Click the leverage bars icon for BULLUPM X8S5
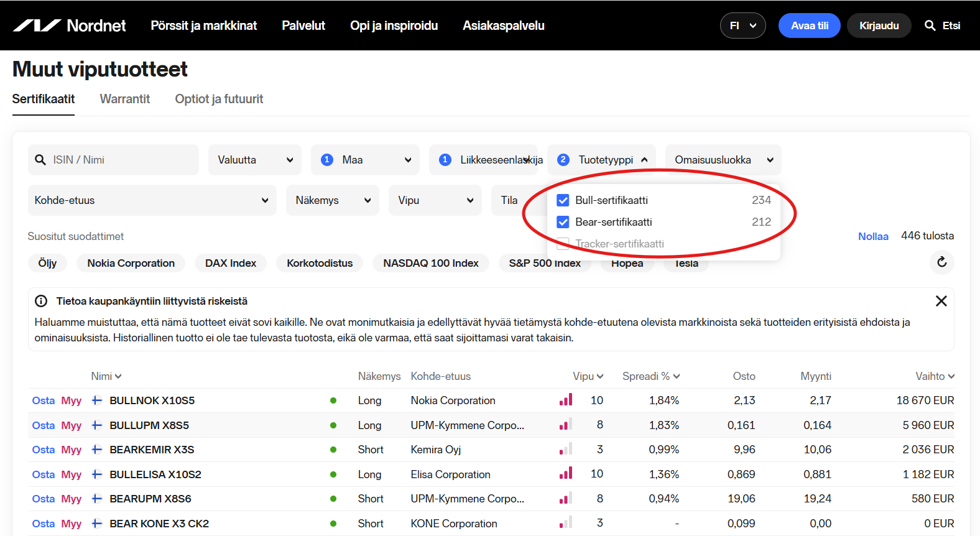This screenshot has width=980, height=536. (x=566, y=424)
